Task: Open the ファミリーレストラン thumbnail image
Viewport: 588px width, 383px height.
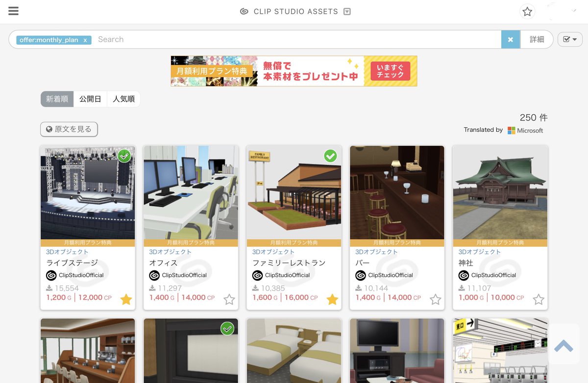Action: 294,192
